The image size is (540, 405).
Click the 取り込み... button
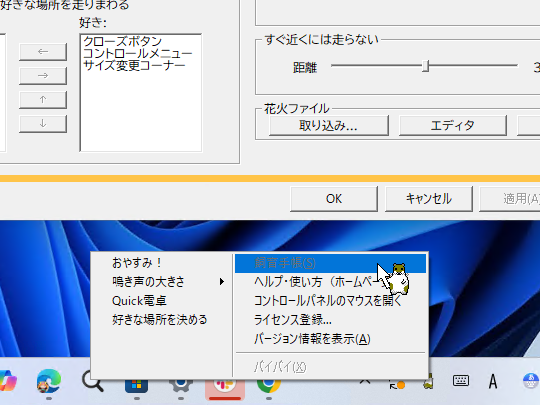[x=329, y=125]
